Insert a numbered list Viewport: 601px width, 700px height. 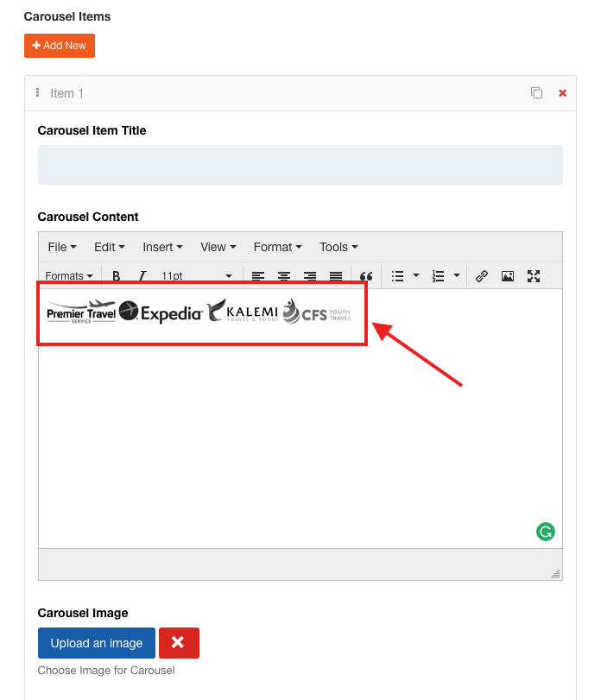438,276
